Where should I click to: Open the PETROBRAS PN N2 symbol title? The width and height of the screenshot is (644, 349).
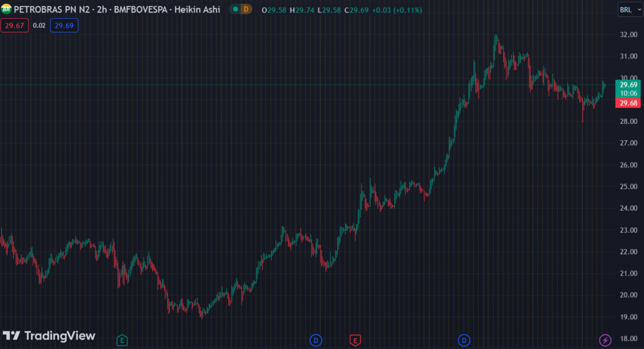[52, 9]
